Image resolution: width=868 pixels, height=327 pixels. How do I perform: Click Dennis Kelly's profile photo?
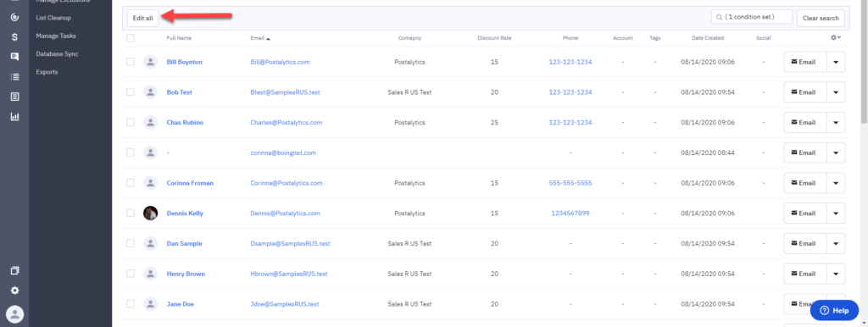point(150,213)
